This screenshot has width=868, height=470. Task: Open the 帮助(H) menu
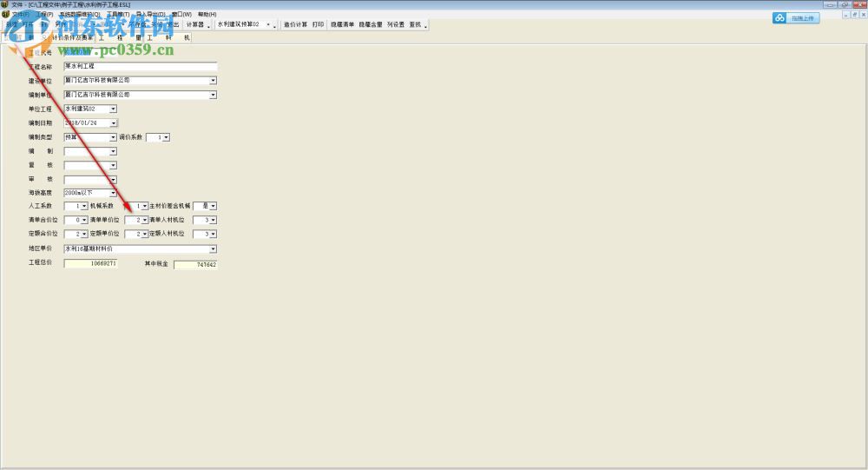click(x=207, y=15)
